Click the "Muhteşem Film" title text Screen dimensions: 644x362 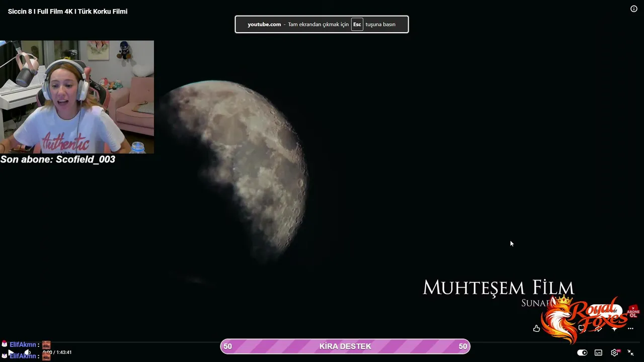[x=499, y=288]
